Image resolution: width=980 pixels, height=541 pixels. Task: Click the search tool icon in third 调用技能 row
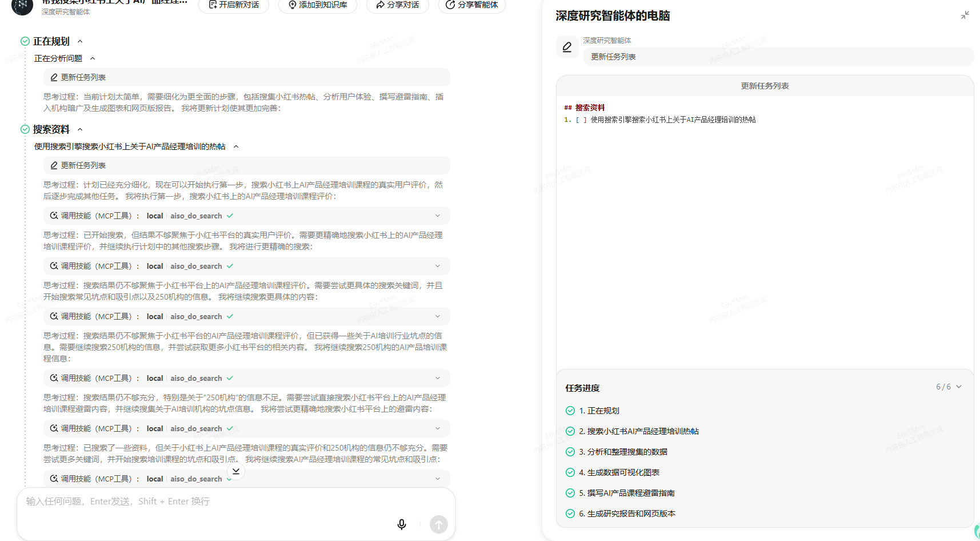[54, 316]
